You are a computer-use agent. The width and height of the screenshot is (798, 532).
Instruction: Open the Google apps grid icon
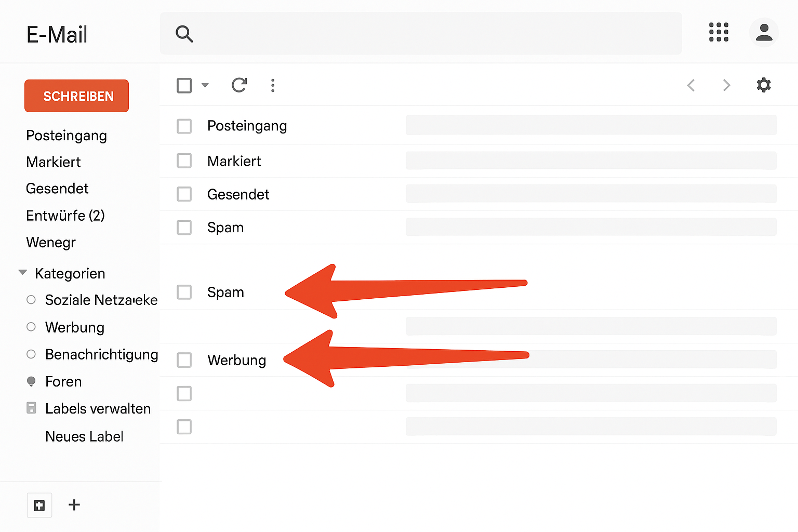click(x=719, y=33)
